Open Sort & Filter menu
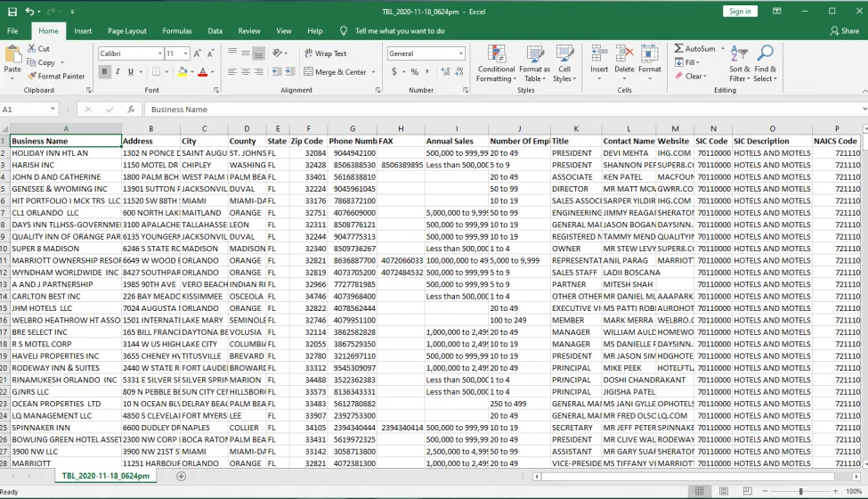The image size is (868, 499). coord(740,63)
